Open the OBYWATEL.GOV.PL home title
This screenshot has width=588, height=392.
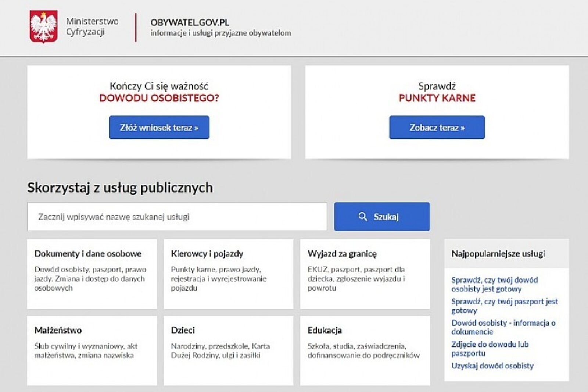190,22
